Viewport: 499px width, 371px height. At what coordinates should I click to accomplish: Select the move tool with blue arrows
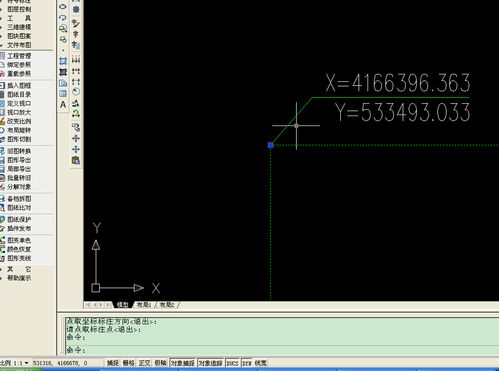coord(76,149)
